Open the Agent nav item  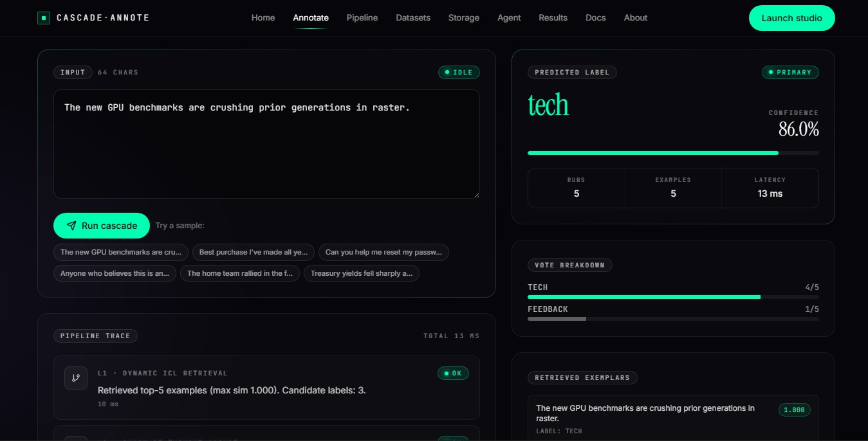point(509,18)
